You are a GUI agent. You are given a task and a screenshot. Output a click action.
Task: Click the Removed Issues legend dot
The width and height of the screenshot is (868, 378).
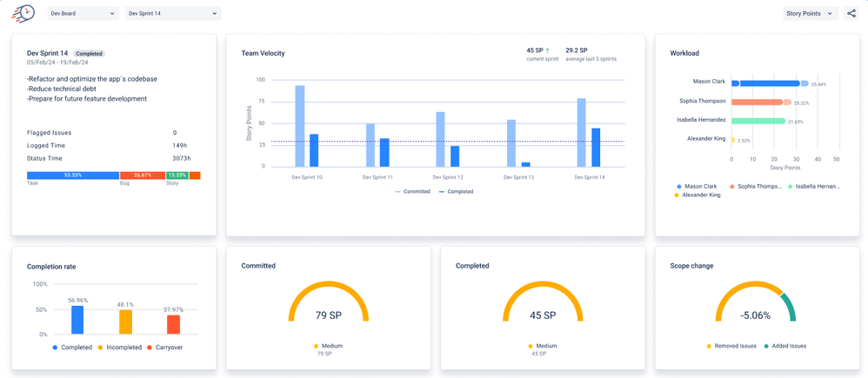(x=733, y=346)
